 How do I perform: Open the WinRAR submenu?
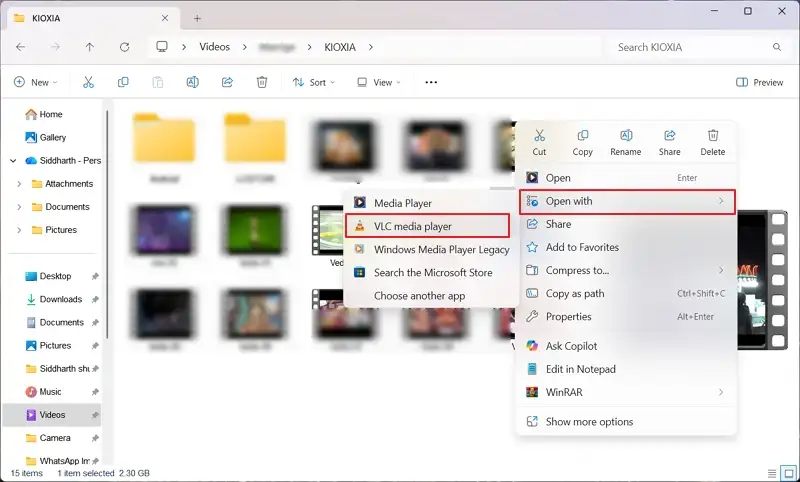pyautogui.click(x=626, y=392)
